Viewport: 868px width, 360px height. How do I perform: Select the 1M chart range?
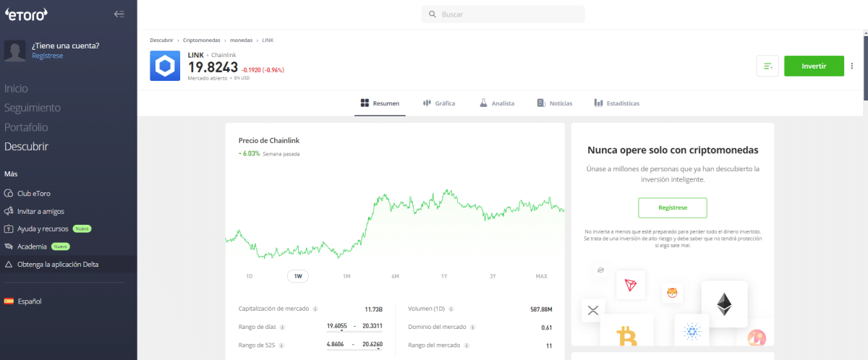346,276
